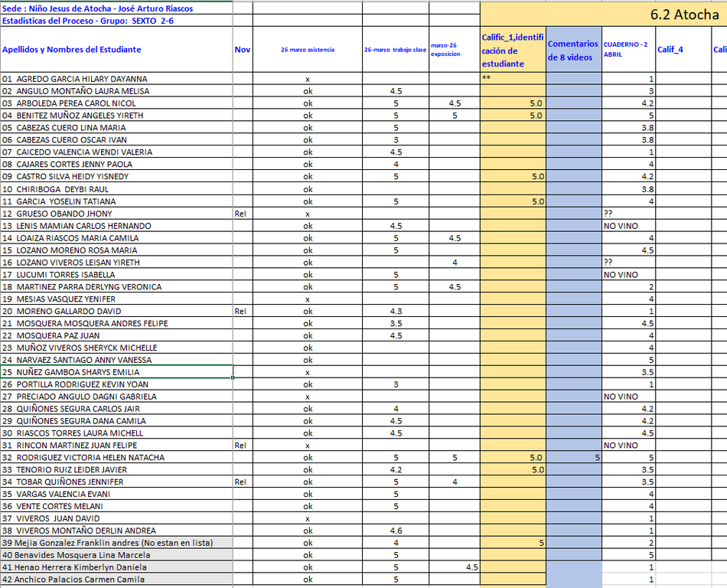
Task: Select the "Sede : Niño Jesus de Atocha" cell
Action: (x=98, y=8)
